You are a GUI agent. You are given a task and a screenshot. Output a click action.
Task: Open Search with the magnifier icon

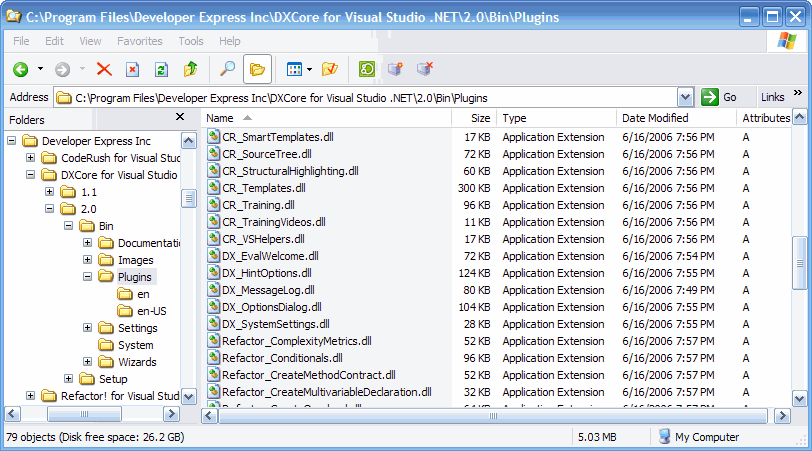coord(227,69)
